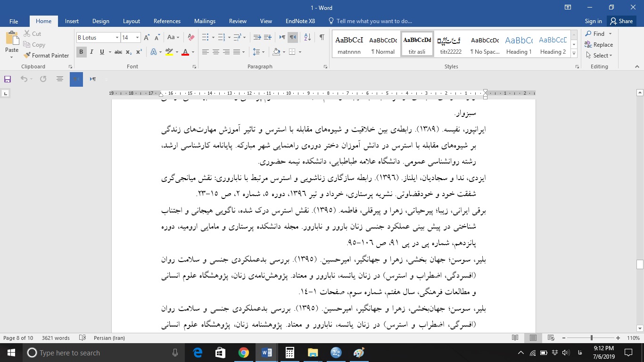Apply Strikethrough formatting

click(119, 52)
